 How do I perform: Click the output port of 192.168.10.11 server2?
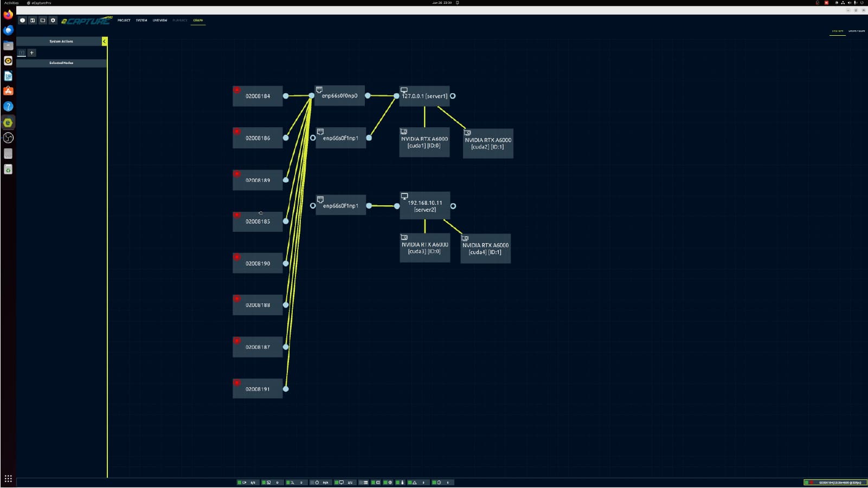453,206
